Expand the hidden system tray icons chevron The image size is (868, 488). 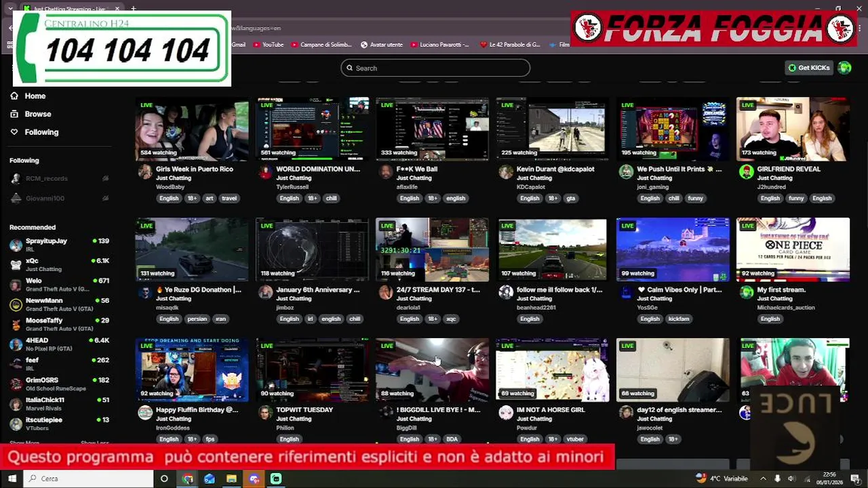tap(763, 479)
